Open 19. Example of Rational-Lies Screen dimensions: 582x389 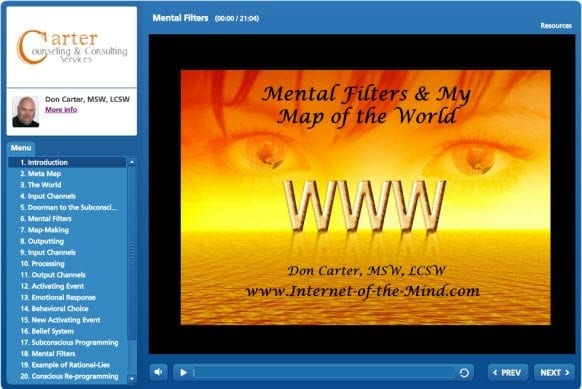tap(67, 365)
